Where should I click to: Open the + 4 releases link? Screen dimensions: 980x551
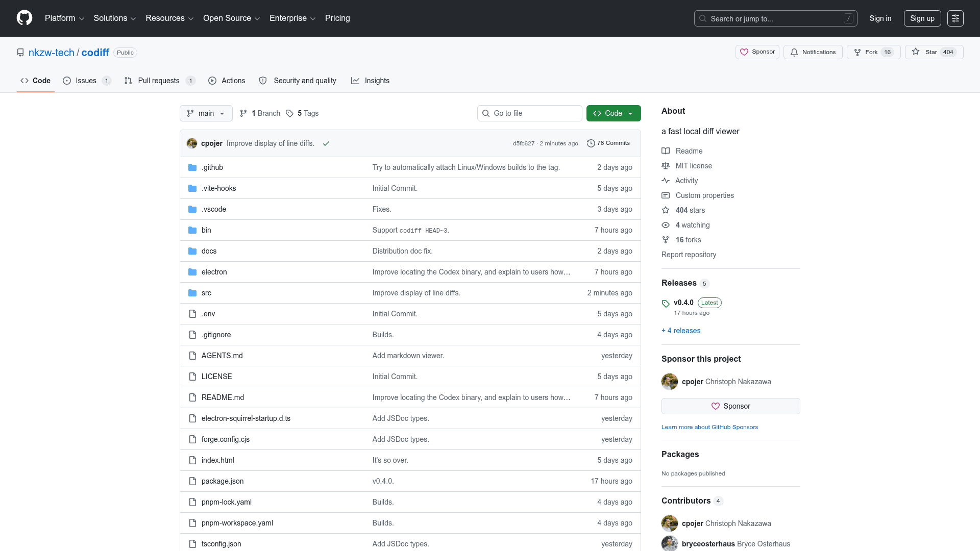(x=681, y=331)
